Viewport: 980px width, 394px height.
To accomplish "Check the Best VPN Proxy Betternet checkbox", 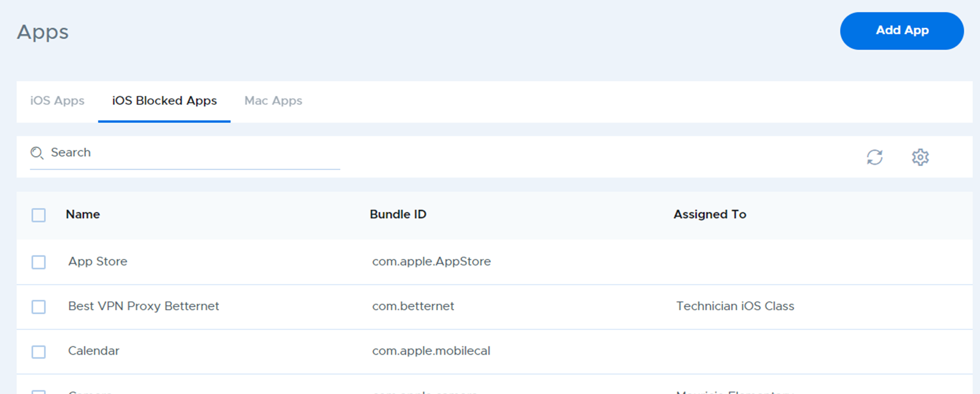I will (39, 307).
